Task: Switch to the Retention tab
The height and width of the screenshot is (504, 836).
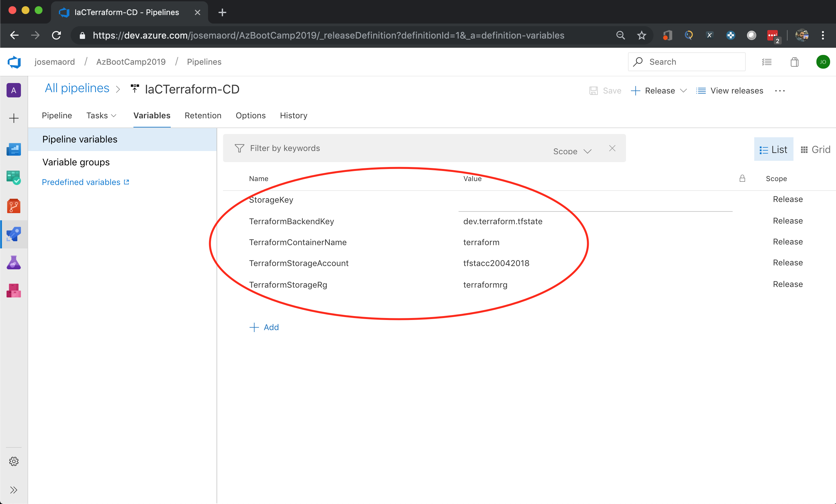Action: 203,116
